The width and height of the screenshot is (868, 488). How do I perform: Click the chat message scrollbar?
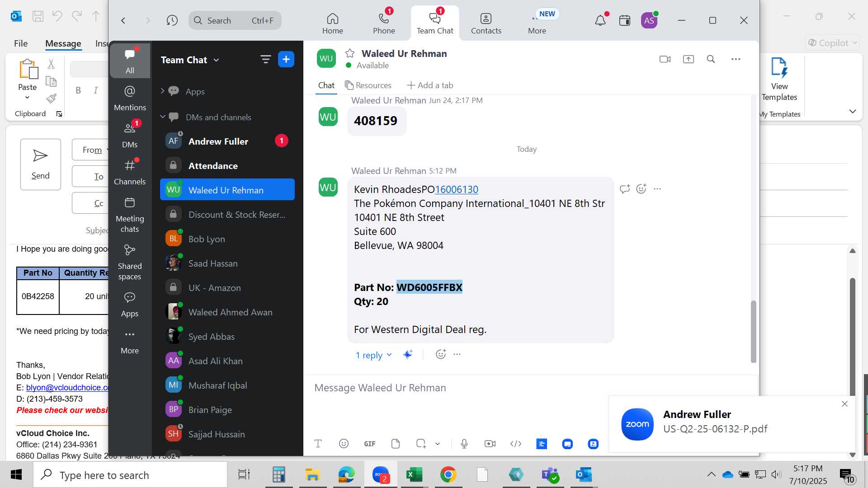(x=753, y=331)
